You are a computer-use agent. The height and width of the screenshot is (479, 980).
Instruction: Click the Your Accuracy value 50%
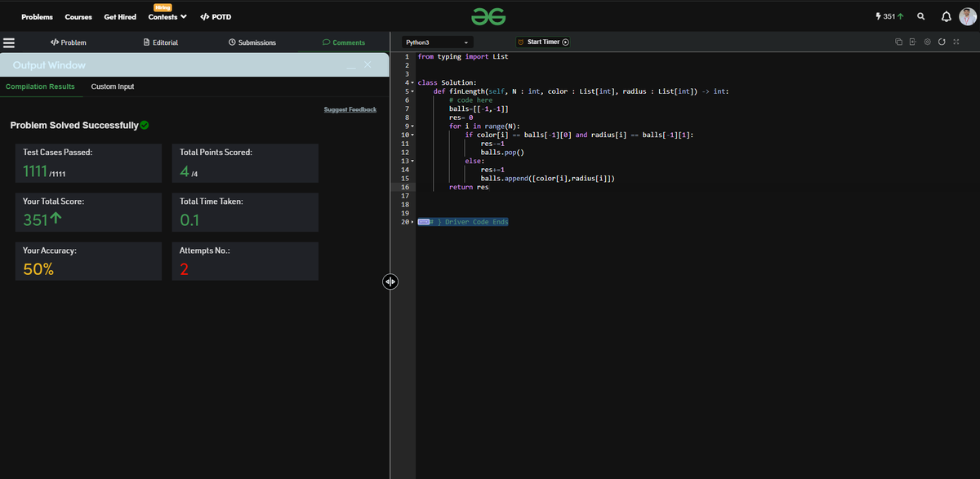(38, 270)
